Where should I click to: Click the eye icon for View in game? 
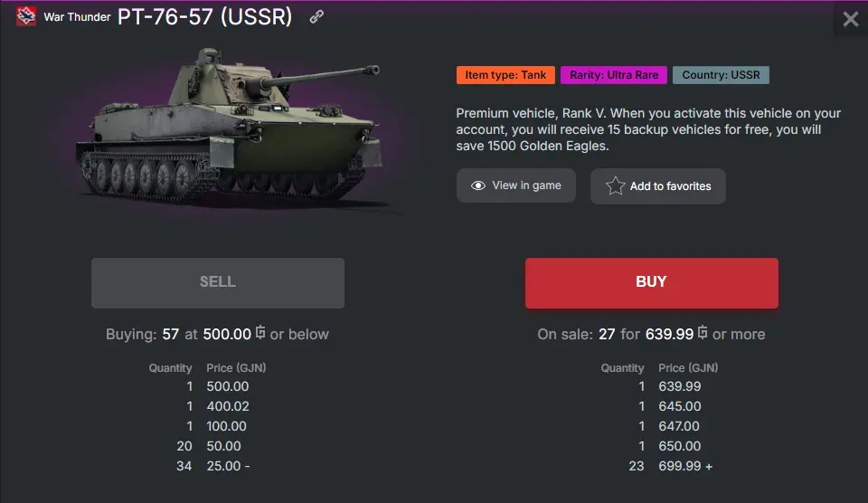[x=478, y=185]
